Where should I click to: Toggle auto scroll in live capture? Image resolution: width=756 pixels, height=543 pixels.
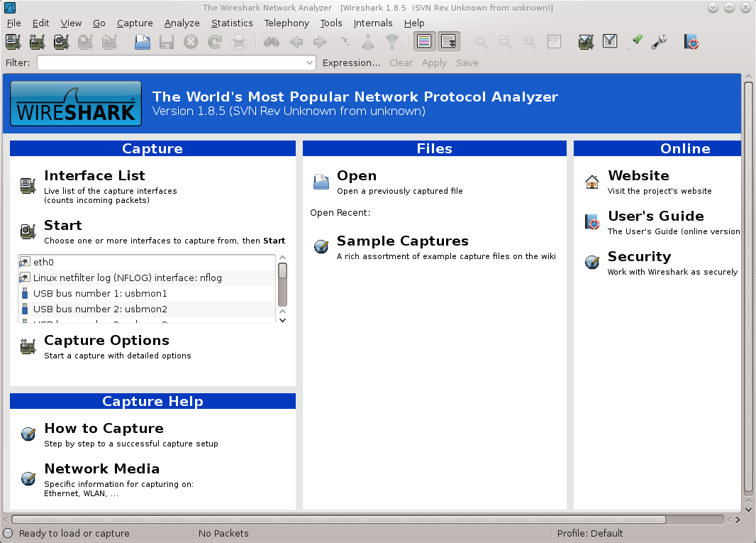point(448,42)
